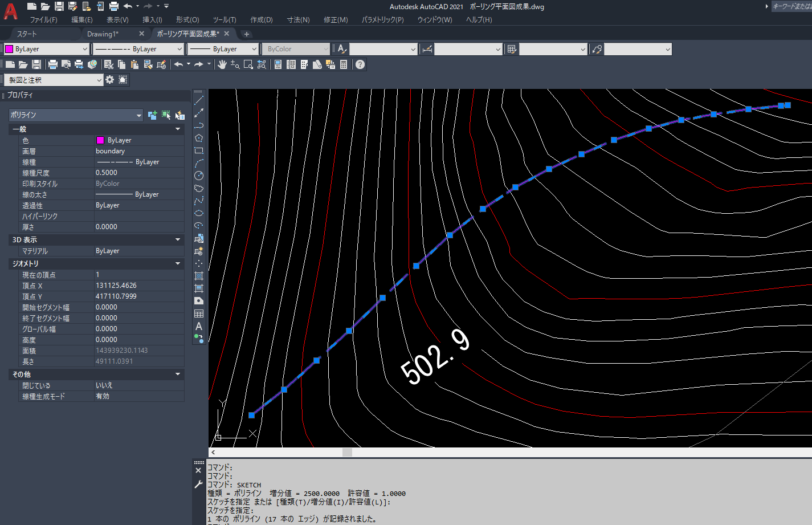Insert a Table from the draw toolbar
The width and height of the screenshot is (812, 525).
click(x=199, y=314)
